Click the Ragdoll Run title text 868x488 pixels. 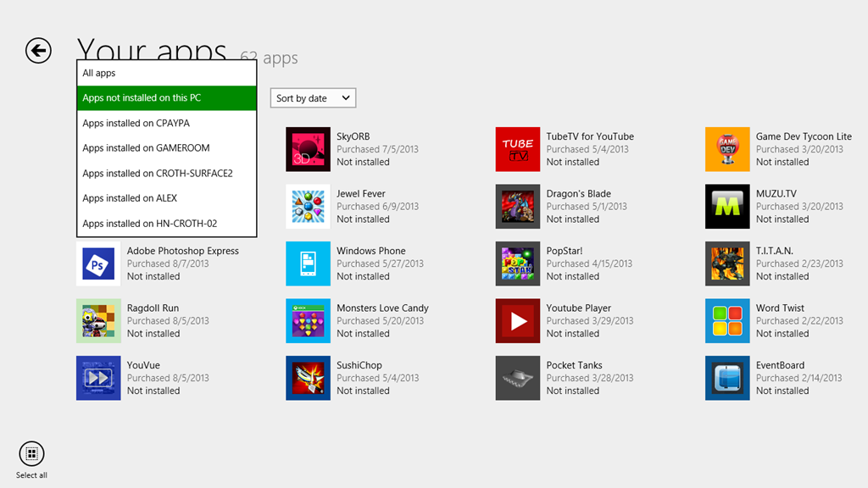click(x=153, y=308)
